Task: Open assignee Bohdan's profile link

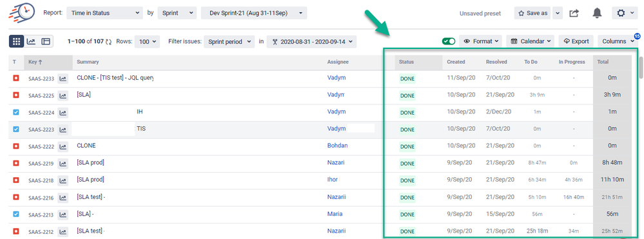Action: pyautogui.click(x=338, y=146)
